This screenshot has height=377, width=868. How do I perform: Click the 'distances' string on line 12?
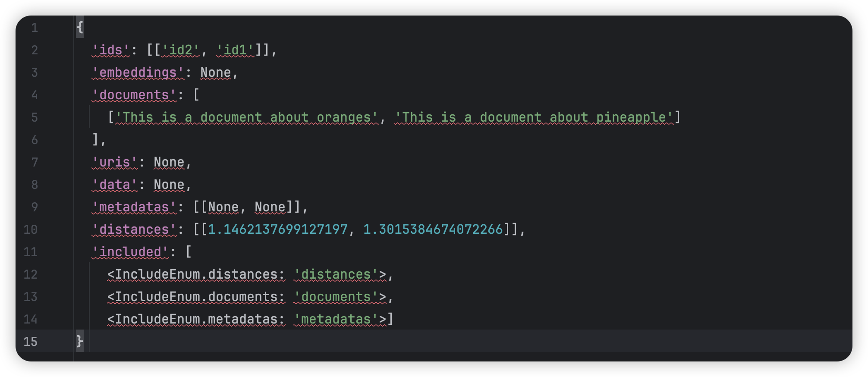[x=336, y=274]
